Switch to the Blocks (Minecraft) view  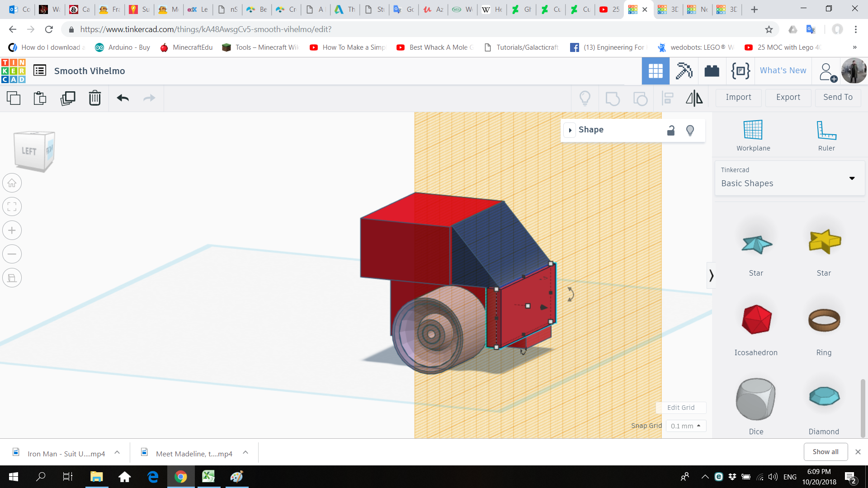[684, 71]
